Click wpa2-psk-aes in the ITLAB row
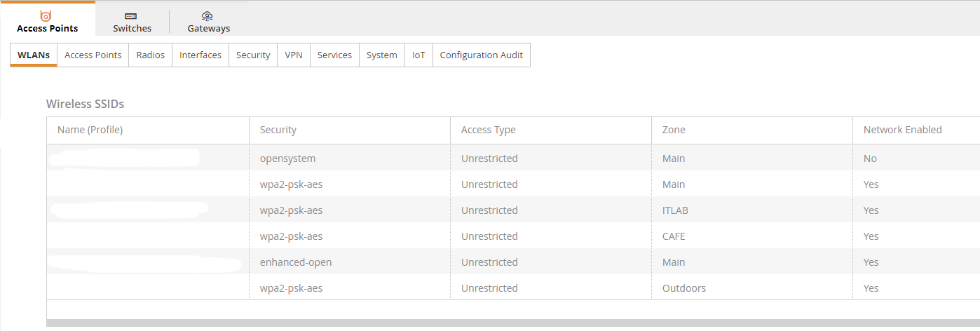The width and height of the screenshot is (980, 331). click(x=291, y=210)
